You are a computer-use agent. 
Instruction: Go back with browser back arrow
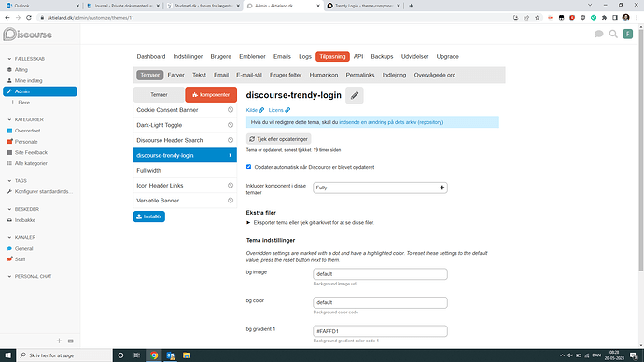[7, 18]
